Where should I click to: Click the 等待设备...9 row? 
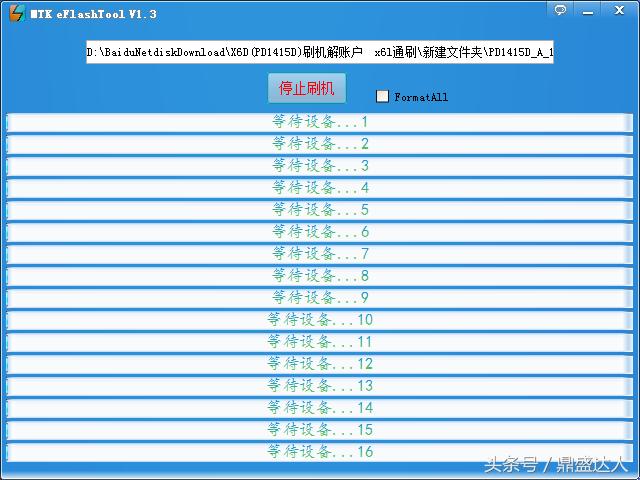[x=320, y=298]
